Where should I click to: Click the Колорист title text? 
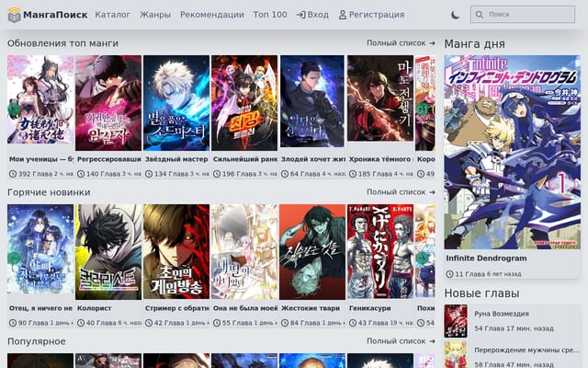pos(94,308)
